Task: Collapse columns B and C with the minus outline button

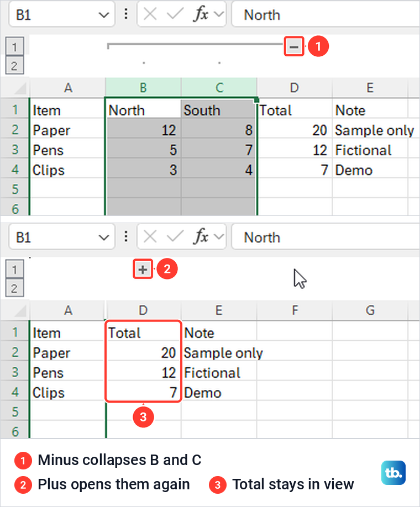Action: coord(294,46)
